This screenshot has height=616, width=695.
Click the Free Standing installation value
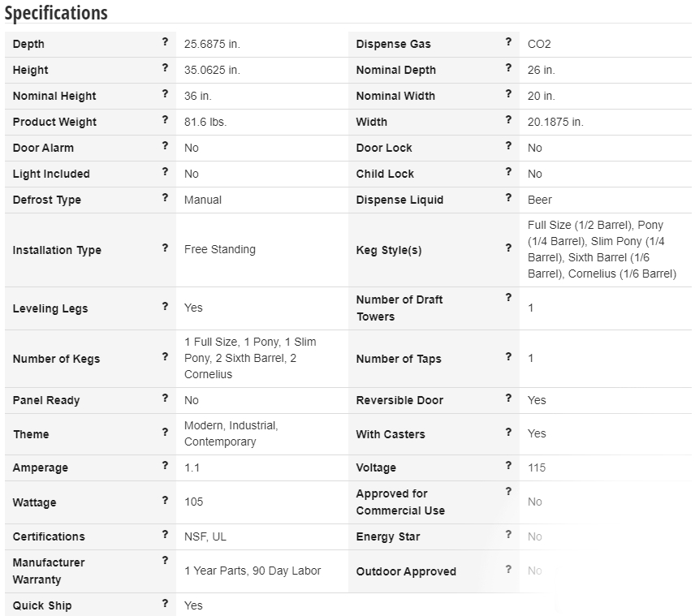click(220, 249)
